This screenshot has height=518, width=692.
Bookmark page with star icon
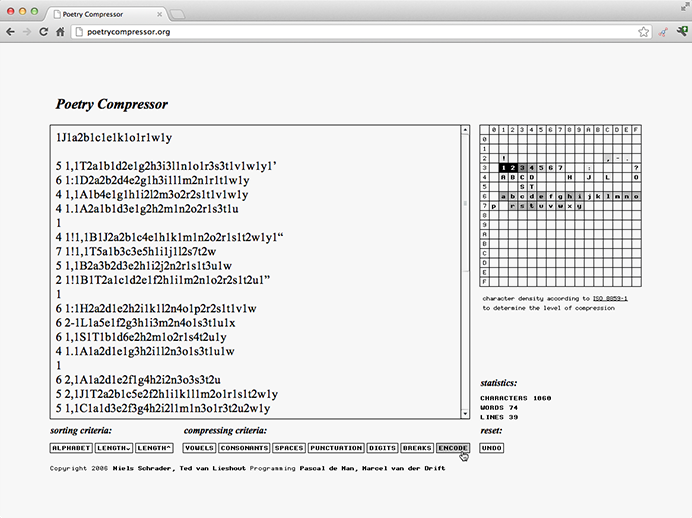644,32
